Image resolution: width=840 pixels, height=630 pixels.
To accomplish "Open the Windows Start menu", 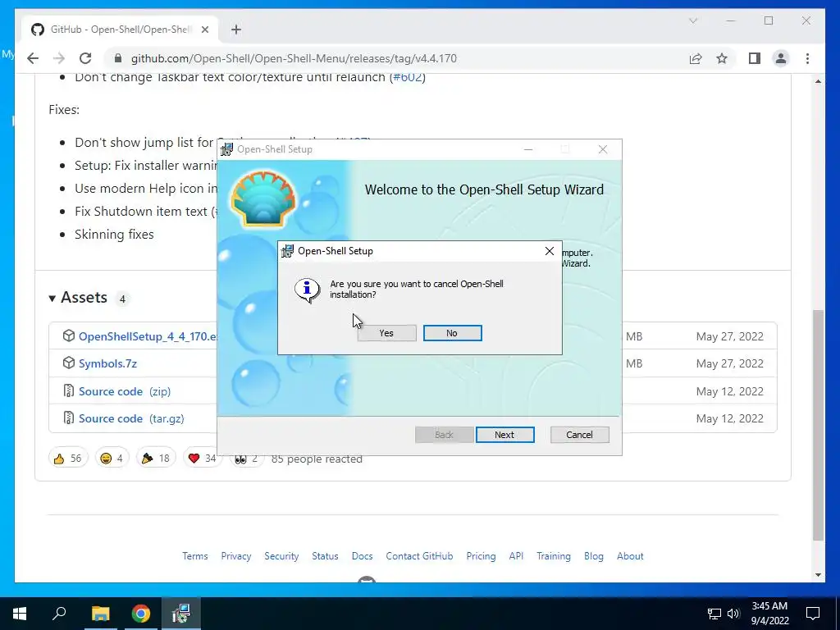I will 20,614.
